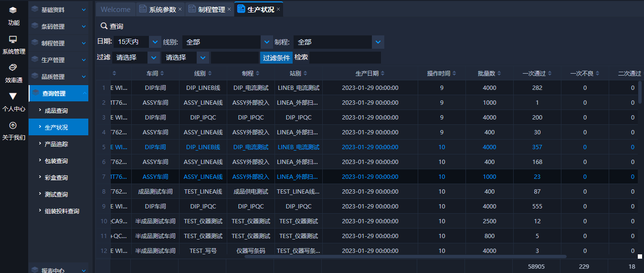The image size is (644, 273).
Task: Open 系统管理 monitor icon
Action: coord(13,39)
